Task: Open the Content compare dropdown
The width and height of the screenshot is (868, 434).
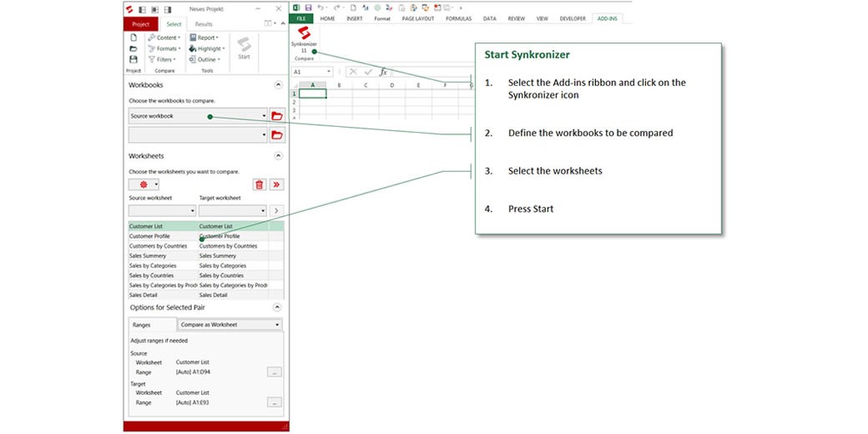Action: (164, 38)
